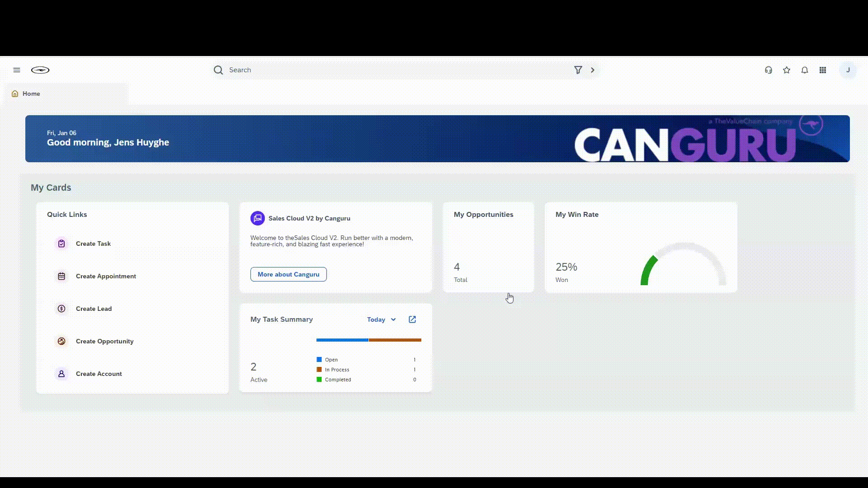Open notifications bell

coord(805,70)
